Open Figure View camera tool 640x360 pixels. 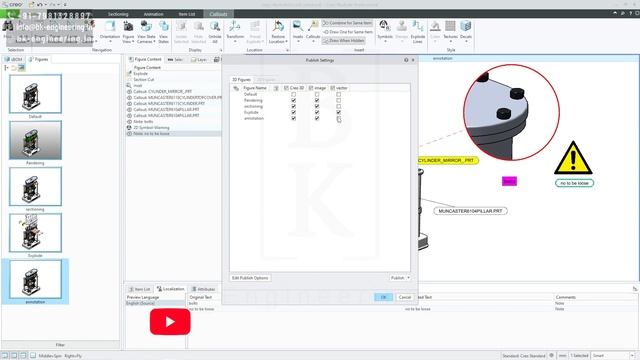point(128,31)
